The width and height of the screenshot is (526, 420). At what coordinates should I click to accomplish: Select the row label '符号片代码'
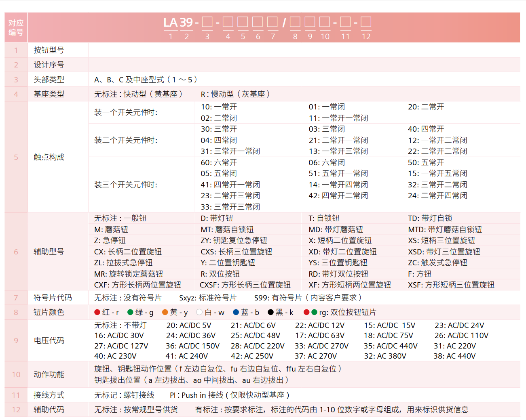click(53, 298)
